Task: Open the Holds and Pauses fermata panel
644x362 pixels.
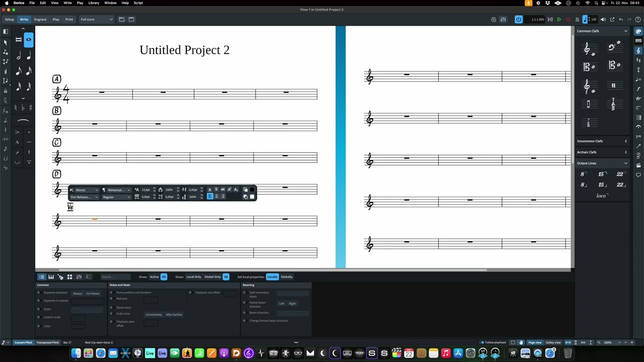Action: point(638,127)
